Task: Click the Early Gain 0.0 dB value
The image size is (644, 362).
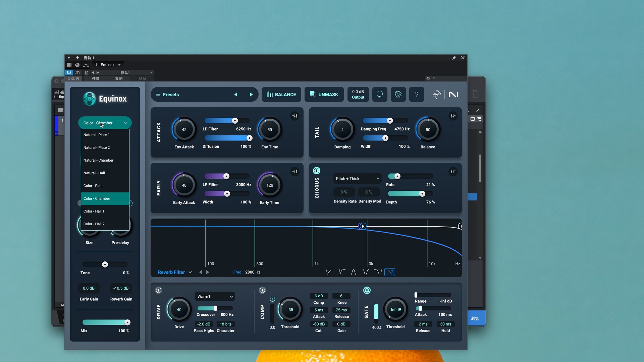Action: tap(89, 288)
